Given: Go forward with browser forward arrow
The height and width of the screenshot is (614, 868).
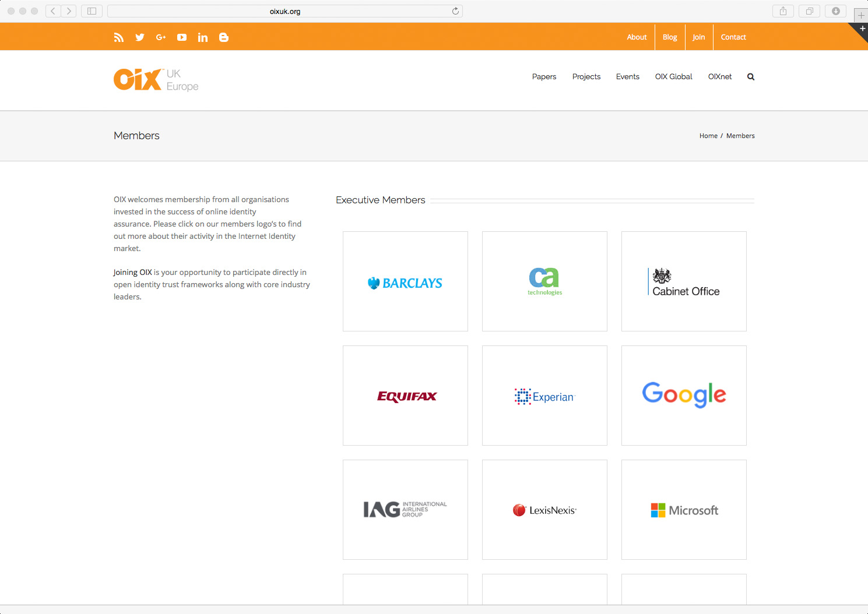Looking at the screenshot, I should (69, 11).
